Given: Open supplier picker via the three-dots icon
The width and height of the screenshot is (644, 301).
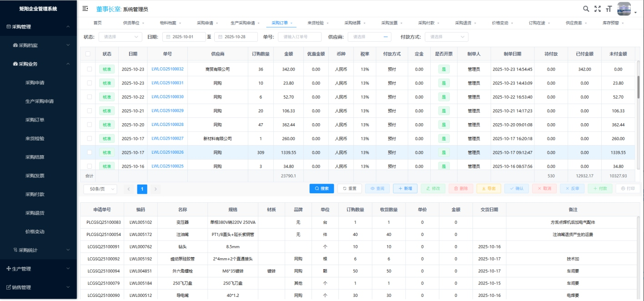Looking at the screenshot, I should click(385, 37).
